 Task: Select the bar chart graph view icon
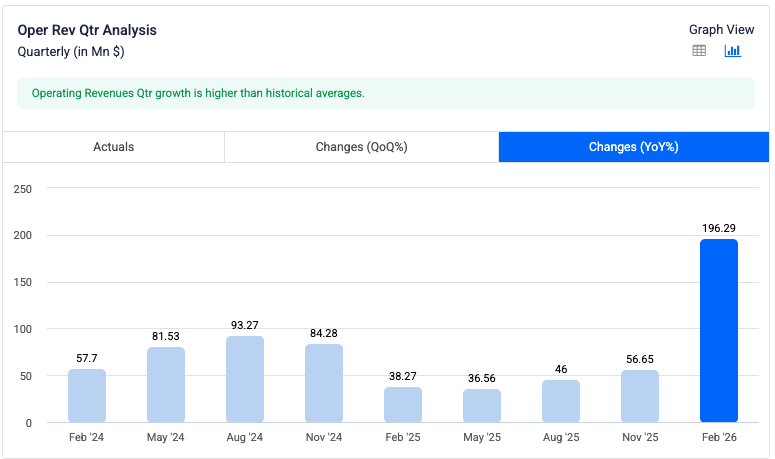pyautogui.click(x=732, y=50)
